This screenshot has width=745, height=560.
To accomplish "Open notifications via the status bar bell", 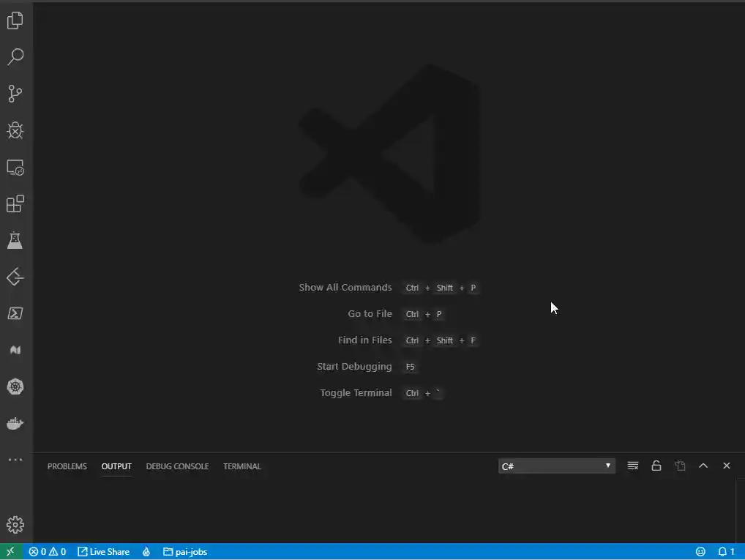I will tap(727, 551).
